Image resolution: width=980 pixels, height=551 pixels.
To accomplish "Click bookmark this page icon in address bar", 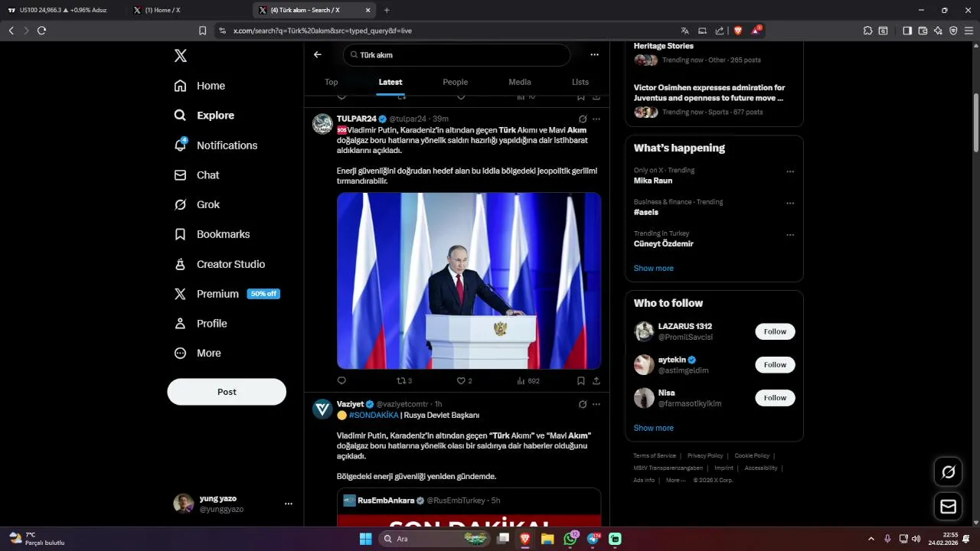I will (202, 31).
